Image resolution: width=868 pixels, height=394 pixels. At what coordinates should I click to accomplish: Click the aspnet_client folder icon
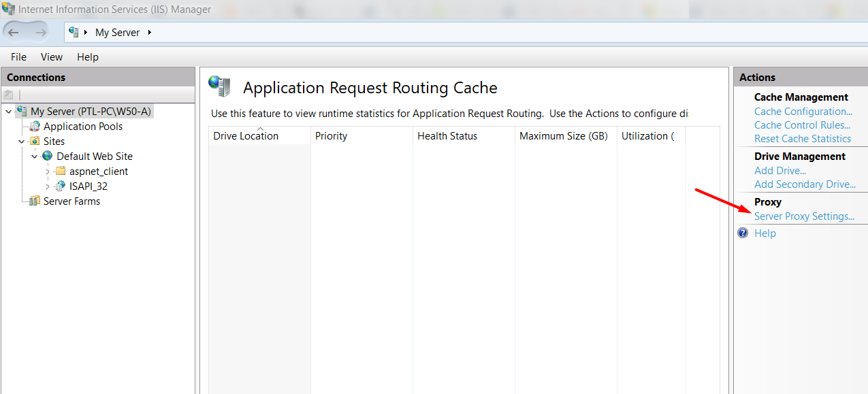click(x=61, y=171)
